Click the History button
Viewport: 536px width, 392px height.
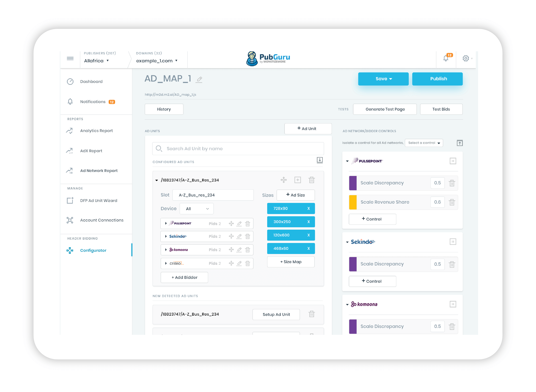[x=164, y=109]
